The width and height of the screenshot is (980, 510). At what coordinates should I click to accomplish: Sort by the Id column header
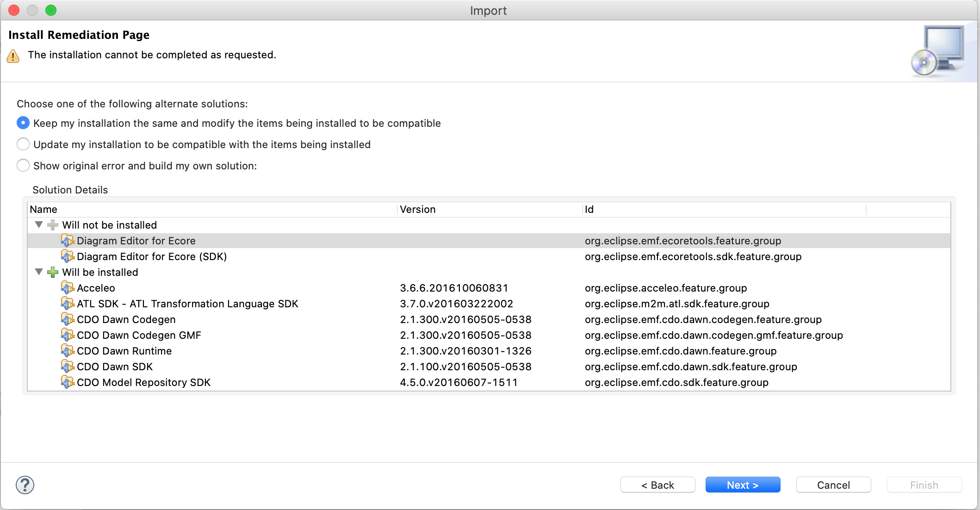[724, 210]
